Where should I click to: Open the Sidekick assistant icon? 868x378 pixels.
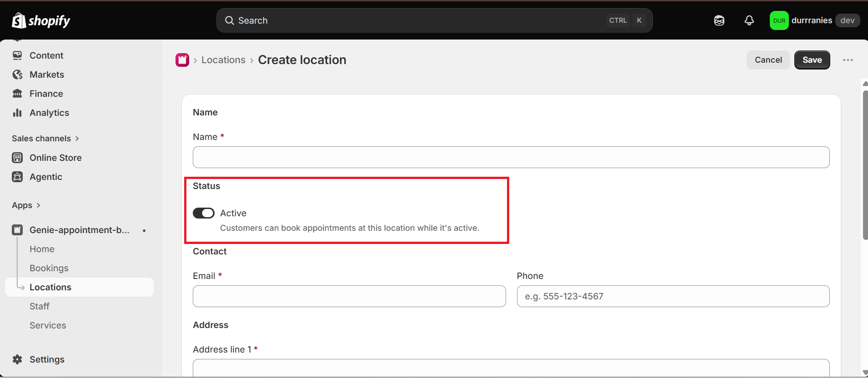[719, 20]
